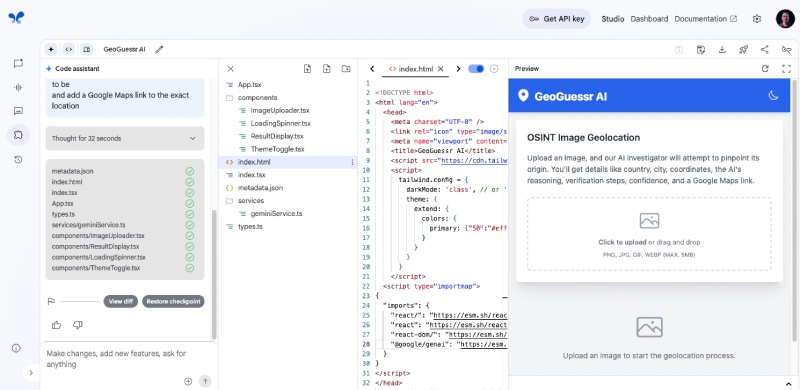Open the history icon in left sidebar

[x=18, y=159]
